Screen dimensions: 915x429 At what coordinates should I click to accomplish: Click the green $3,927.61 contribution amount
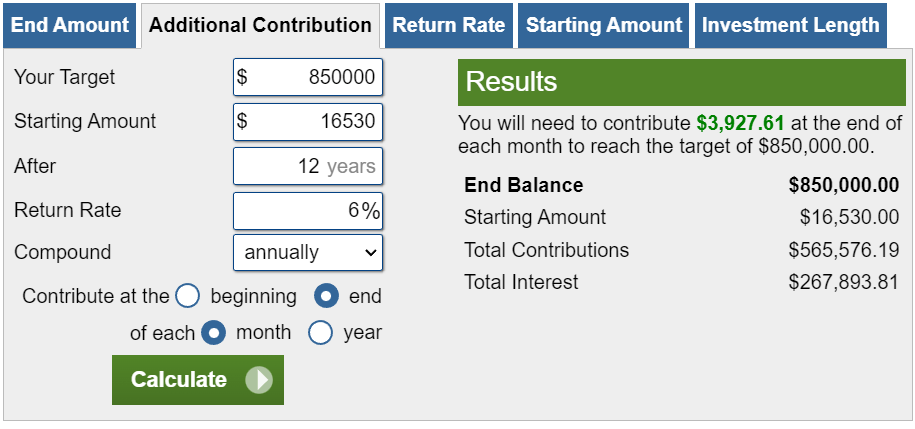coord(740,124)
